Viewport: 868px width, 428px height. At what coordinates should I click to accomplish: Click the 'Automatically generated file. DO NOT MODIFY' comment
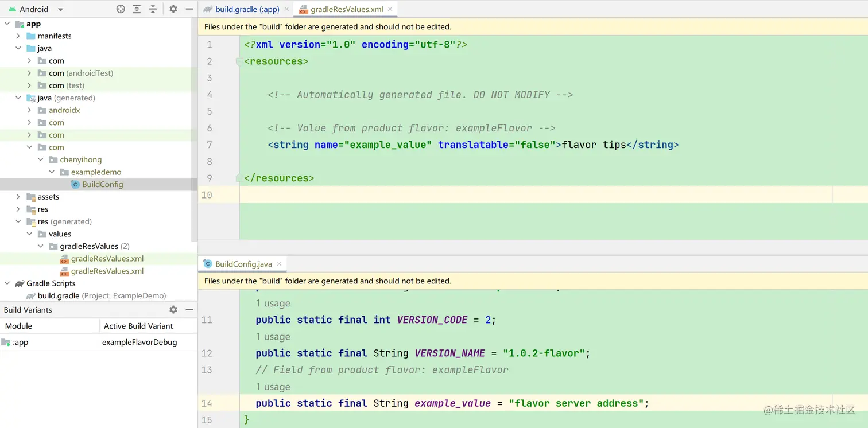(420, 95)
